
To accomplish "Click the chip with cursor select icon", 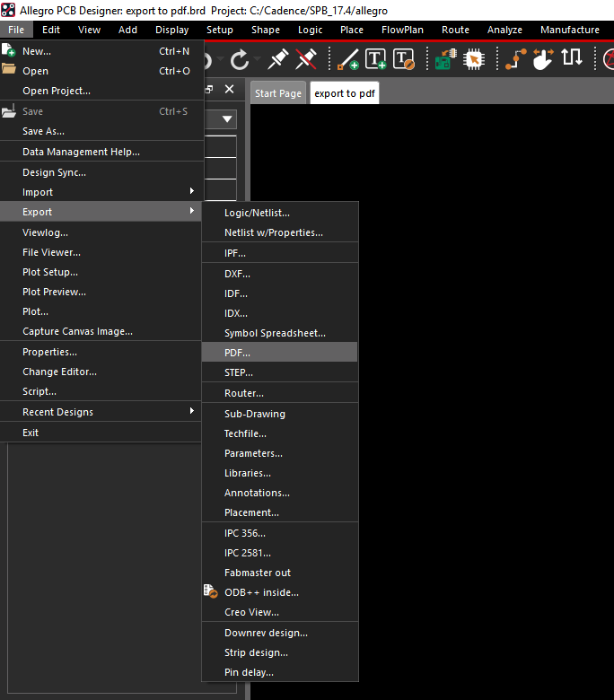I will click(x=474, y=59).
